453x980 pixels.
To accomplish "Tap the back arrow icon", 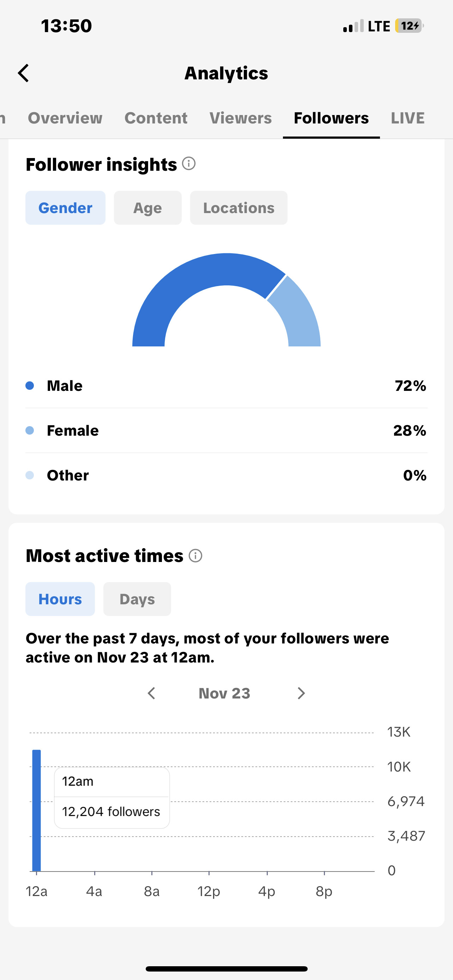I will click(24, 73).
